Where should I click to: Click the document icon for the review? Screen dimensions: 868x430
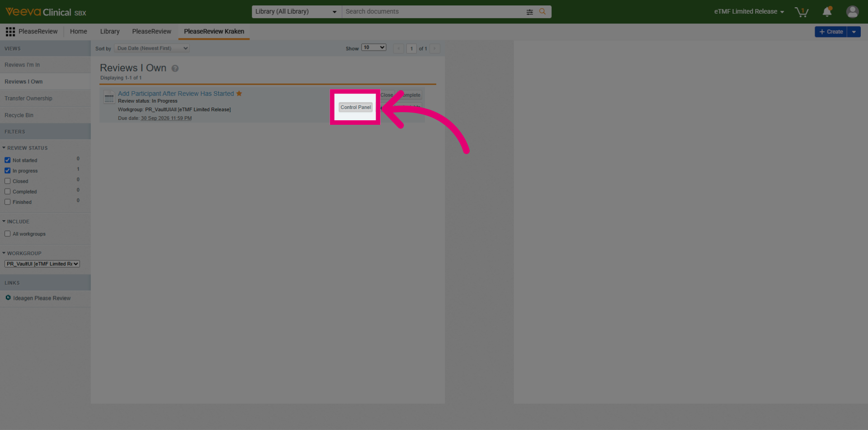coord(109,97)
